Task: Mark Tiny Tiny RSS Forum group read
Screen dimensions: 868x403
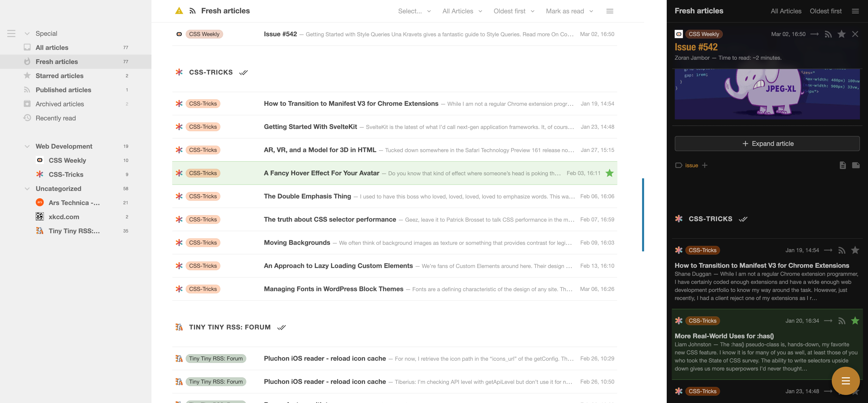Action: tap(281, 327)
